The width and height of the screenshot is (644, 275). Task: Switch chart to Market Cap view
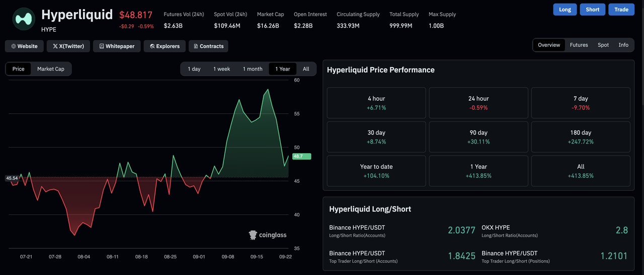51,69
